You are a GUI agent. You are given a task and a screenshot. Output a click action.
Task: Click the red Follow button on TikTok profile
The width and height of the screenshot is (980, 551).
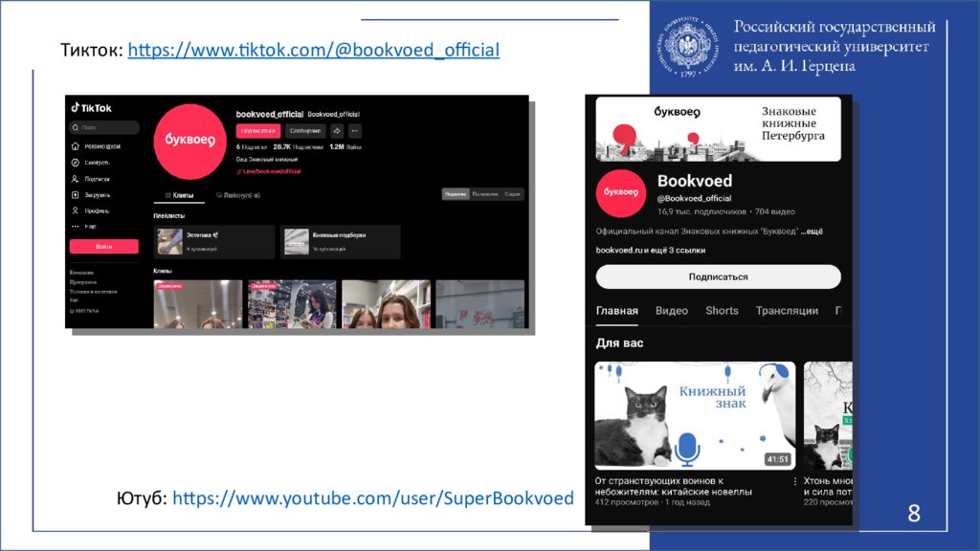point(258,131)
